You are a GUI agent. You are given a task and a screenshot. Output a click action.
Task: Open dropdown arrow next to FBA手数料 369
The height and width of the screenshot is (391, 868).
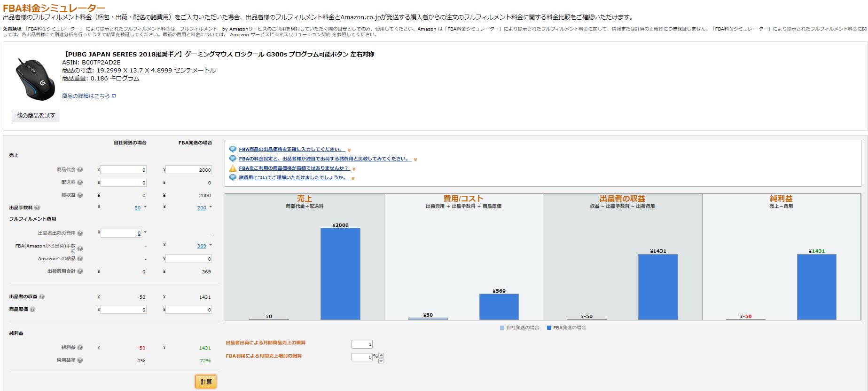[211, 245]
